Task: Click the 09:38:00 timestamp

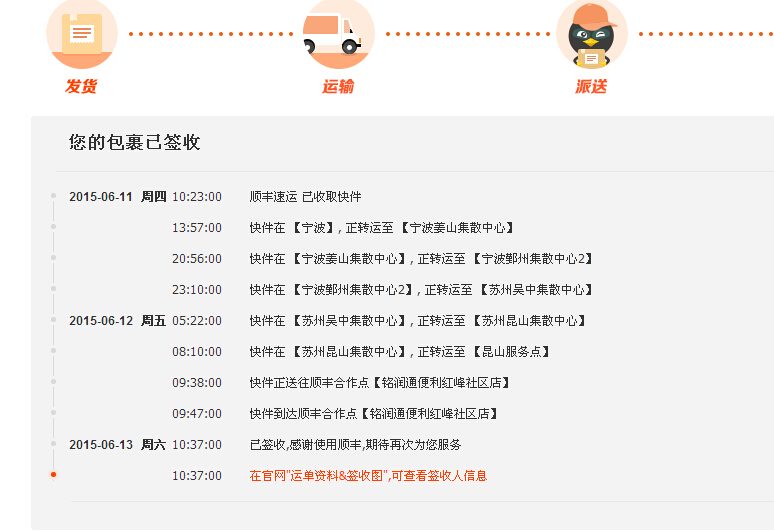Action: pyautogui.click(x=197, y=383)
